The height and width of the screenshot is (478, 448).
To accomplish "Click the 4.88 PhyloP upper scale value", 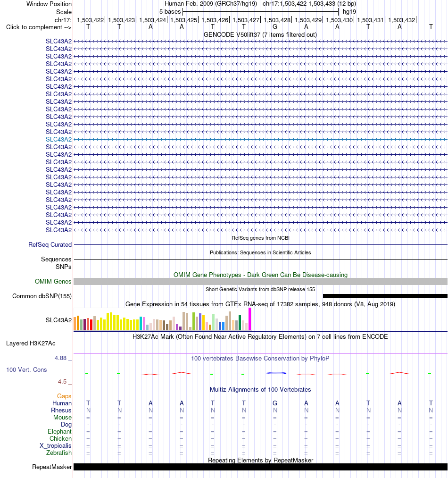I will 61,358.
